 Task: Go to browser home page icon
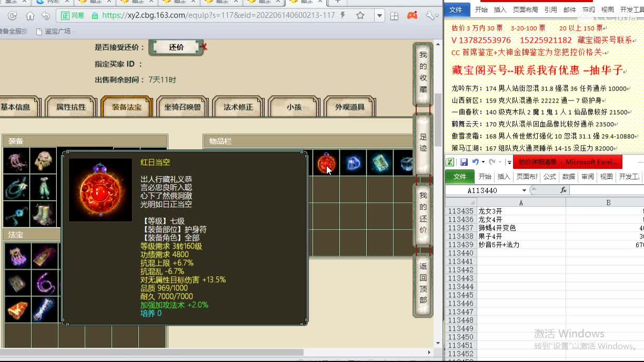click(x=31, y=16)
